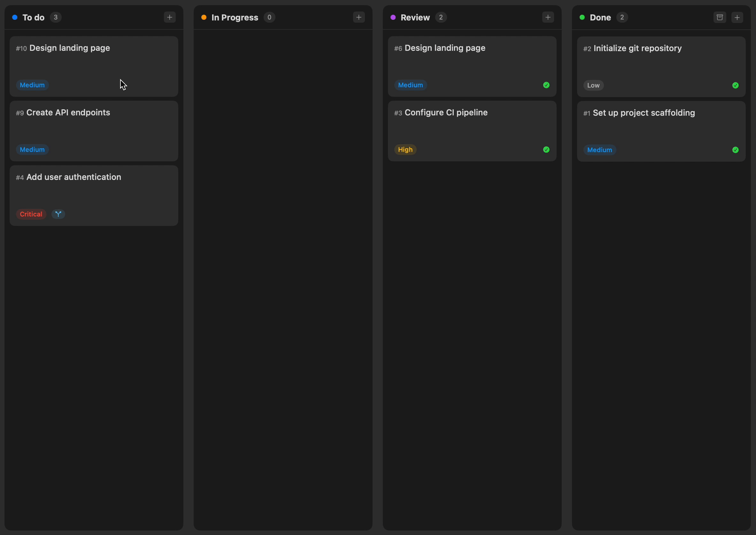The image size is (756, 535).
Task: Click the green check on Design landing page #6
Action: click(546, 85)
